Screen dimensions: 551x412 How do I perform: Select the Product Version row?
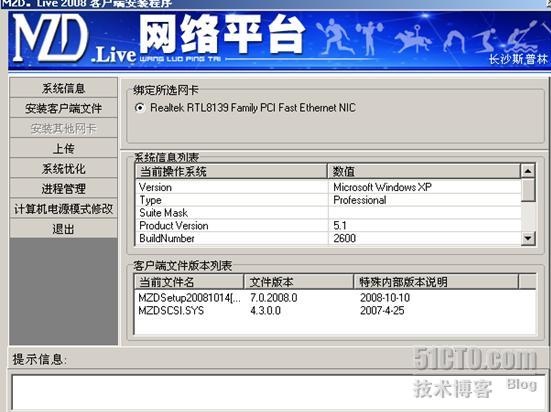pos(328,225)
